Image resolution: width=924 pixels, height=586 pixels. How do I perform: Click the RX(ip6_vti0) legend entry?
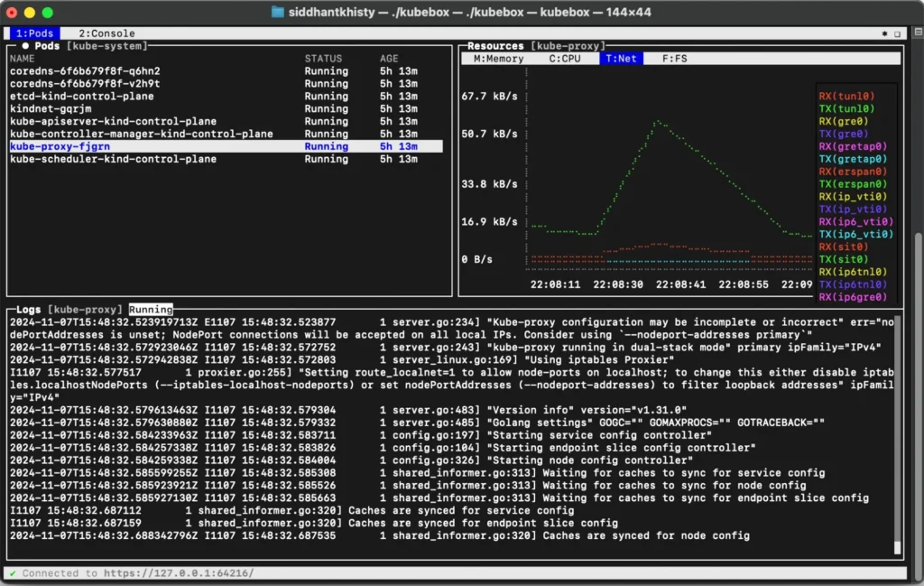[855, 221]
